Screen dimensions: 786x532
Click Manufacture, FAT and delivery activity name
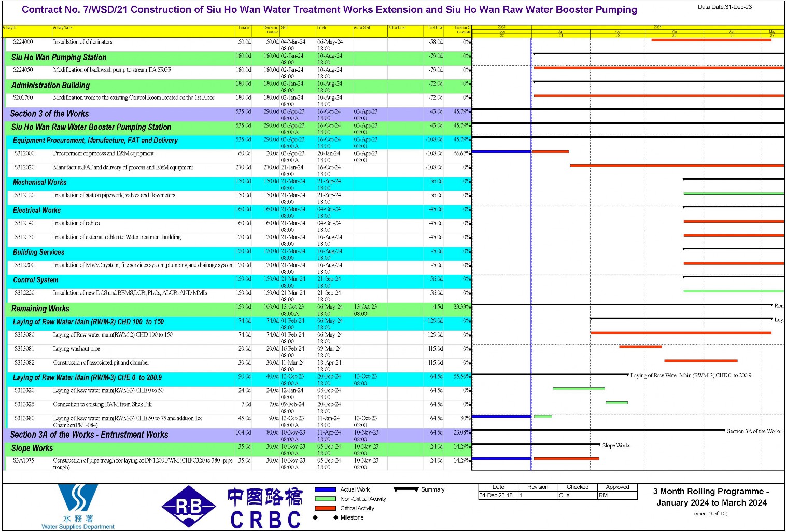pos(123,167)
